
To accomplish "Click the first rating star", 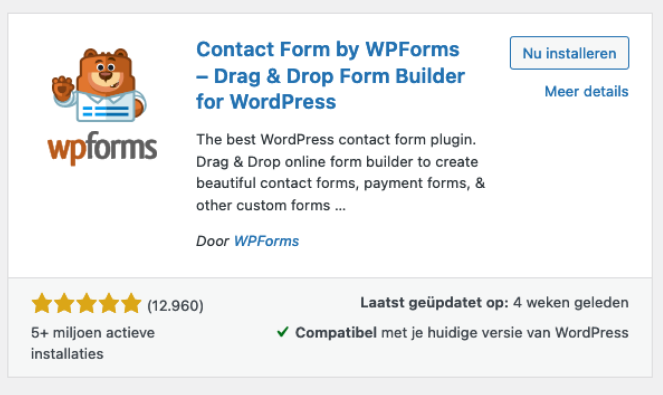I will pyautogui.click(x=42, y=303).
